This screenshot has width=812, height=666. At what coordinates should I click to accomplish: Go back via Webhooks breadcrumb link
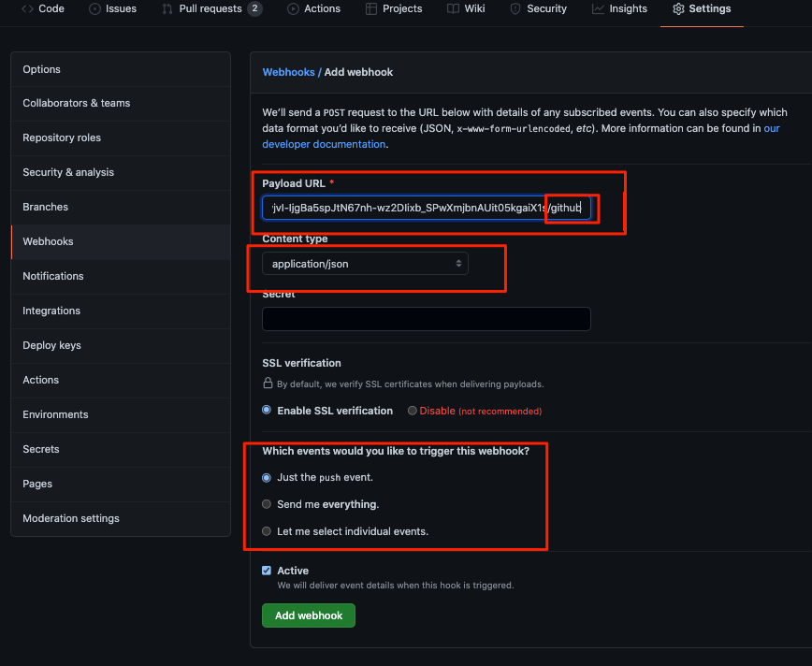[x=288, y=72]
